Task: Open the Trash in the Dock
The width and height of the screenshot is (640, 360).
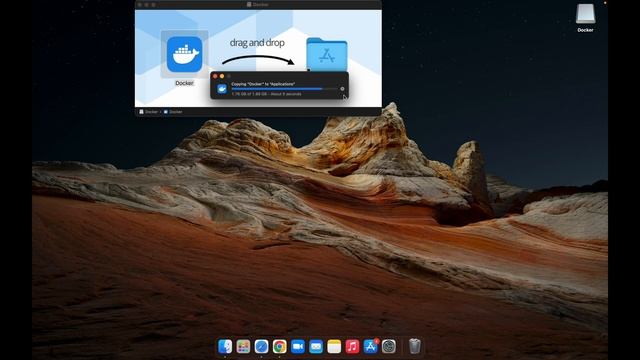Action: click(x=414, y=346)
